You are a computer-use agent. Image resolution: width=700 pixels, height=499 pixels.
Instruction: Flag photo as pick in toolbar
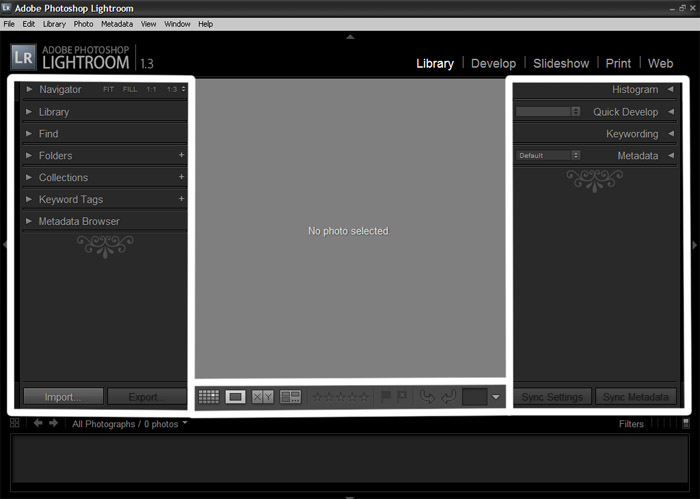point(386,396)
